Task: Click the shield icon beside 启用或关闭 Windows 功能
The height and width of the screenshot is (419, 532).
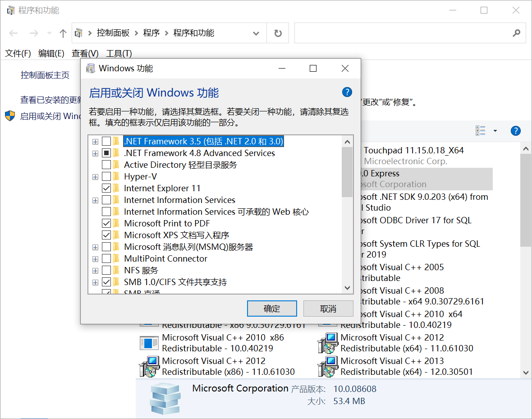Action: pos(10,116)
